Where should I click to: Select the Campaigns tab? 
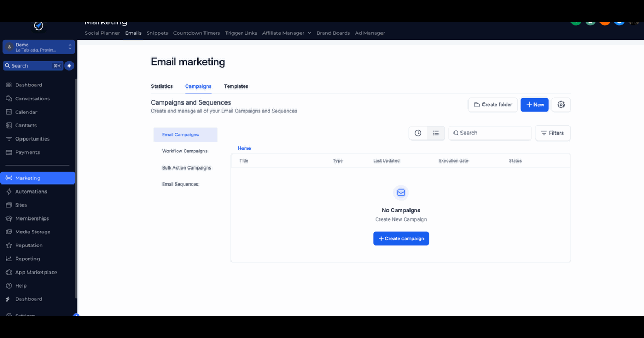click(199, 86)
